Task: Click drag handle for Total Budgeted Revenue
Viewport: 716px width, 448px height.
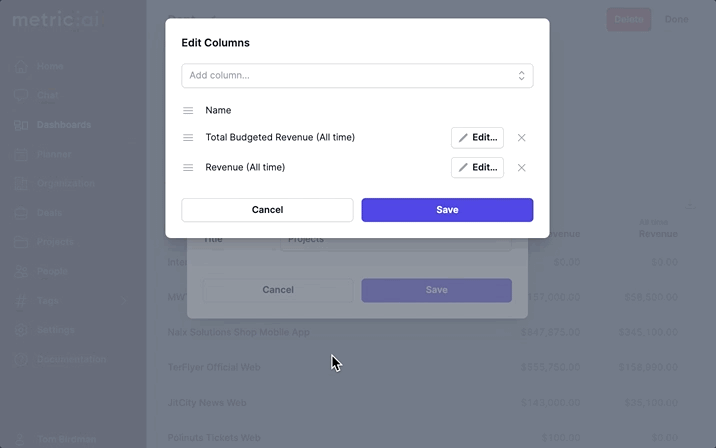Action: [x=188, y=138]
